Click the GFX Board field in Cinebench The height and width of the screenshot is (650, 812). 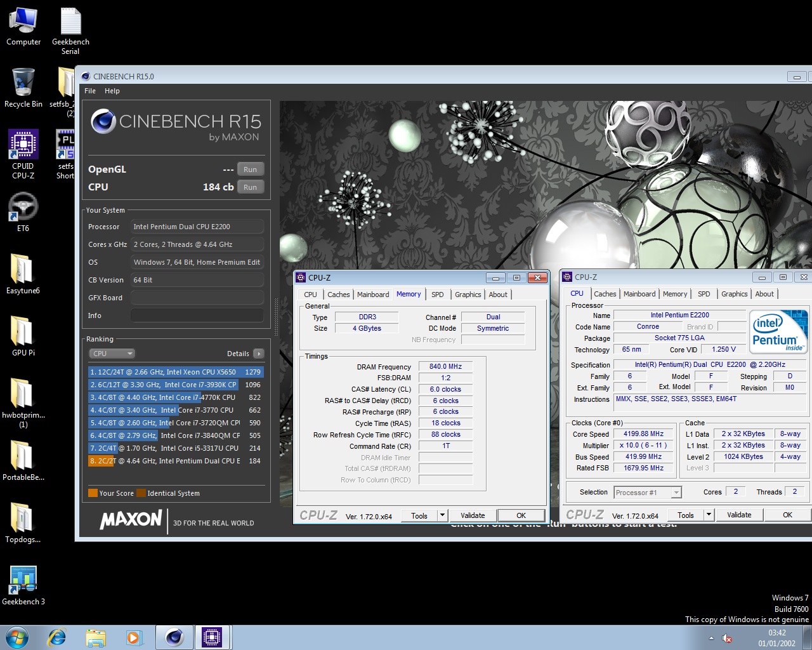click(197, 298)
